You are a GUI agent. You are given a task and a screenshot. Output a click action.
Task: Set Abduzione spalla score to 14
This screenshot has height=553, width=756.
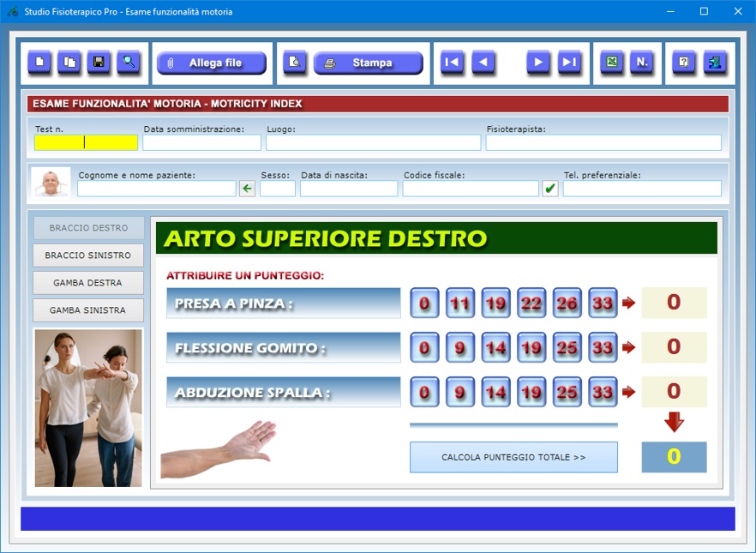tap(495, 392)
